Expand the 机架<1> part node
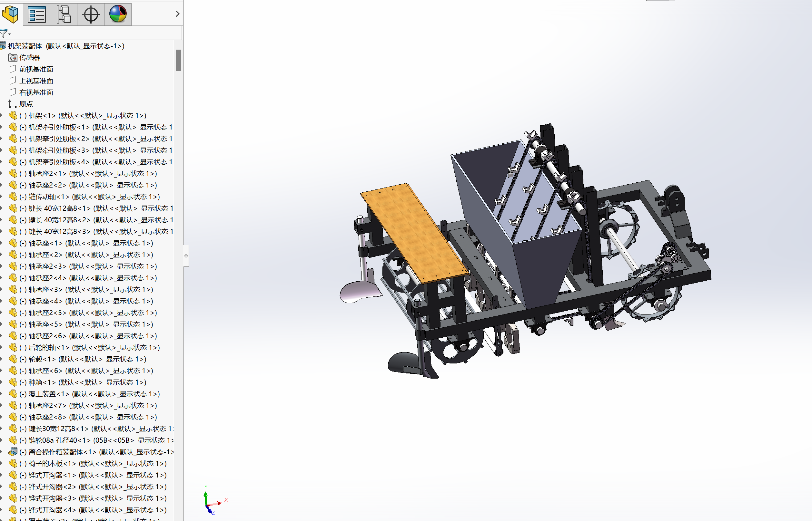The height and width of the screenshot is (521, 812). click(x=2, y=116)
